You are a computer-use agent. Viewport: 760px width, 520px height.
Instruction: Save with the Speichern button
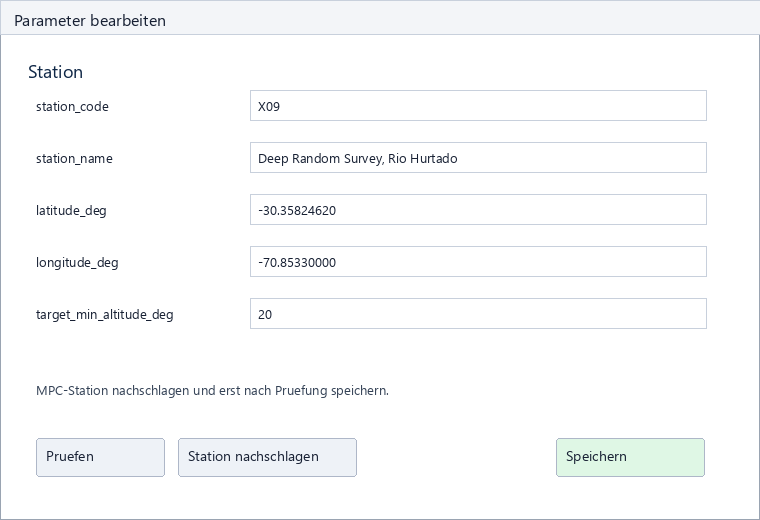pyautogui.click(x=630, y=457)
